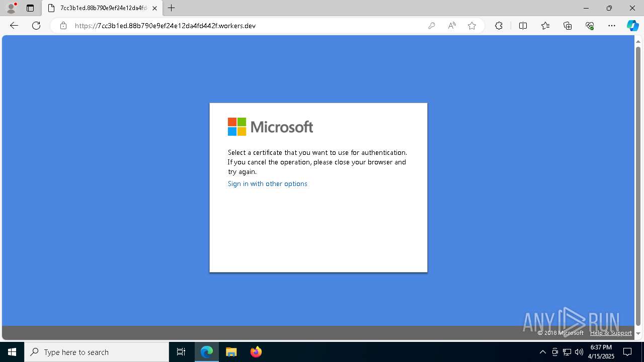View site information lock icon
This screenshot has width=644, height=362.
click(x=63, y=26)
